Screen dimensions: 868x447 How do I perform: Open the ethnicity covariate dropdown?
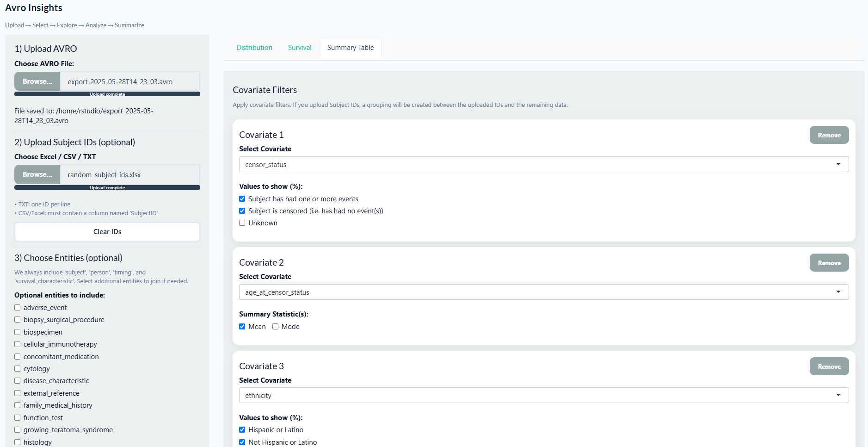pyautogui.click(x=543, y=395)
